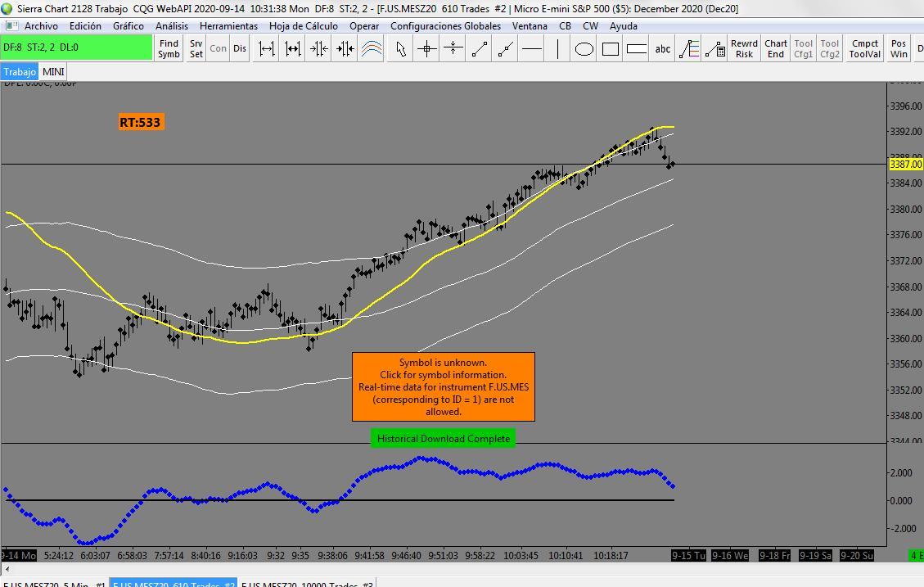Select the pointer tool
The width and height of the screenshot is (924, 587).
point(401,48)
